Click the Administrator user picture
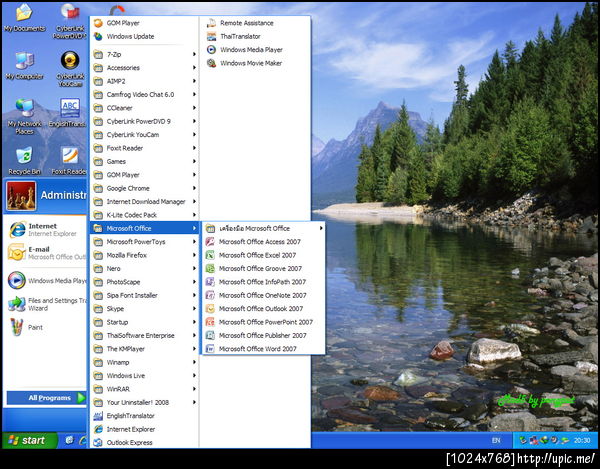600x469 pixels. [21, 196]
